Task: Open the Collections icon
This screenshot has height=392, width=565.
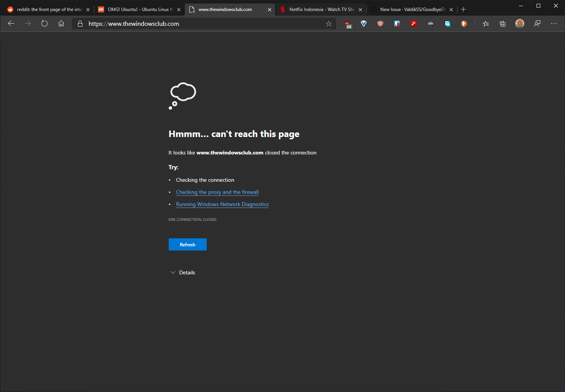Action: (503, 24)
